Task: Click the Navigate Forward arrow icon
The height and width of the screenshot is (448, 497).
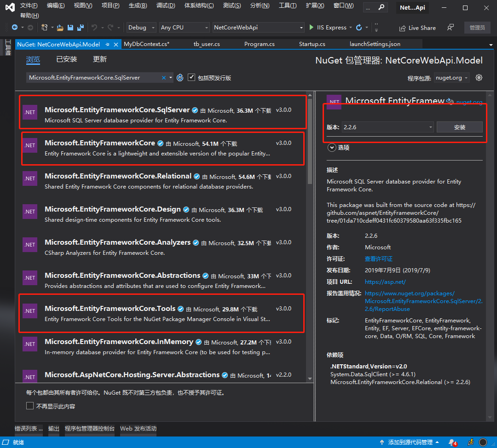Action: pyautogui.click(x=30, y=28)
